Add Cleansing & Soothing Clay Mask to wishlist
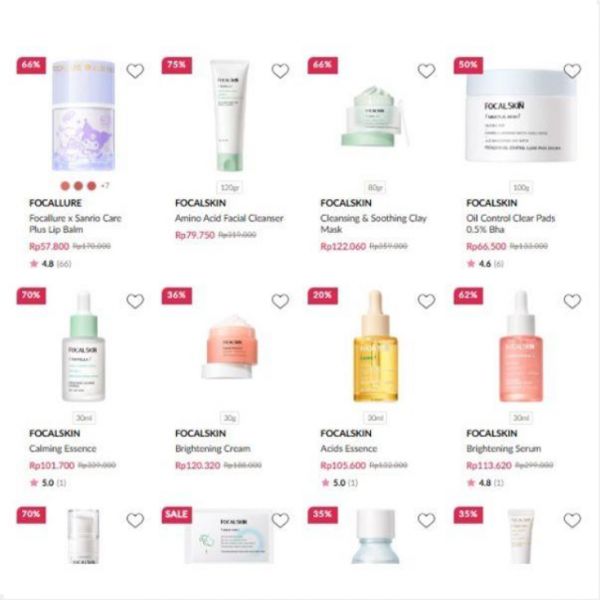 click(x=426, y=71)
